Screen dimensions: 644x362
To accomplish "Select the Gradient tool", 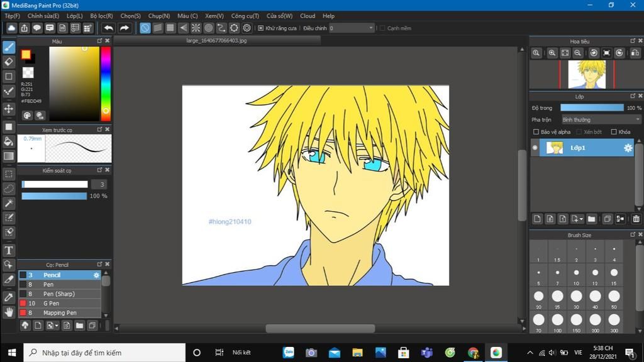I will click(9, 156).
